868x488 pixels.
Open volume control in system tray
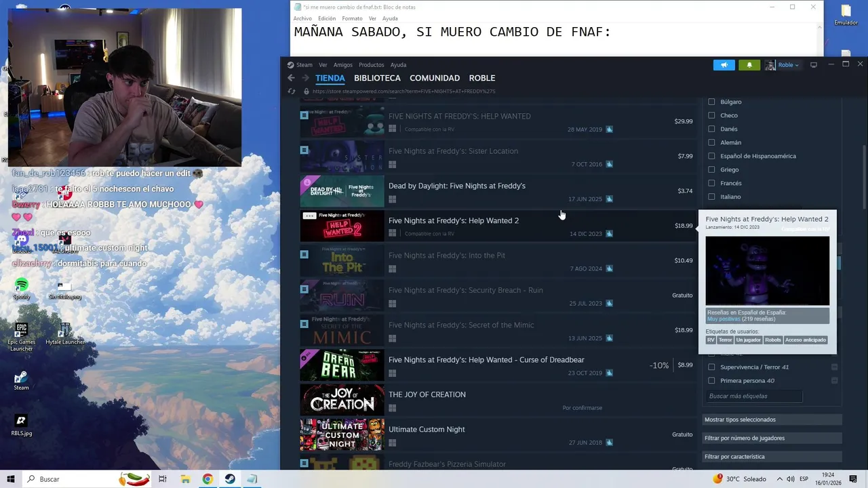(x=790, y=479)
